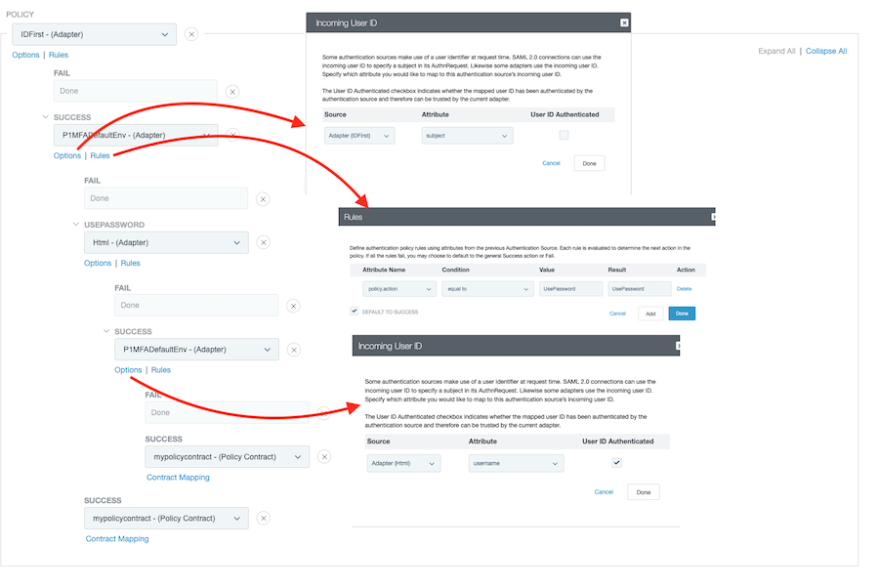Click Cancel in the Adapter (IDFirst) dialog
Image resolution: width=879 pixels, height=588 pixels.
(551, 163)
